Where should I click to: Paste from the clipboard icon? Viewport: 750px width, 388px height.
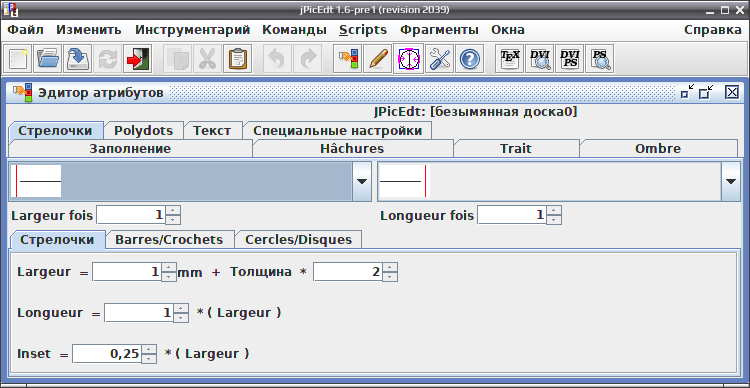[x=237, y=59]
